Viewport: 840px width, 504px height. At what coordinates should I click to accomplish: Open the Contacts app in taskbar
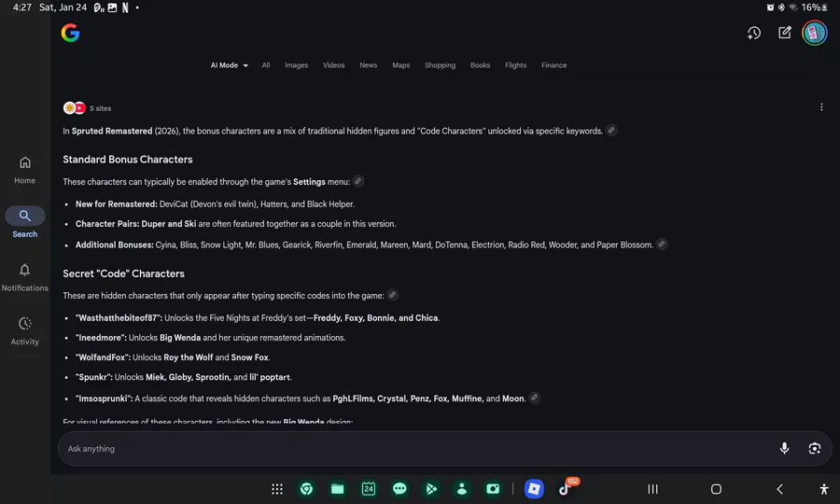pyautogui.click(x=462, y=488)
